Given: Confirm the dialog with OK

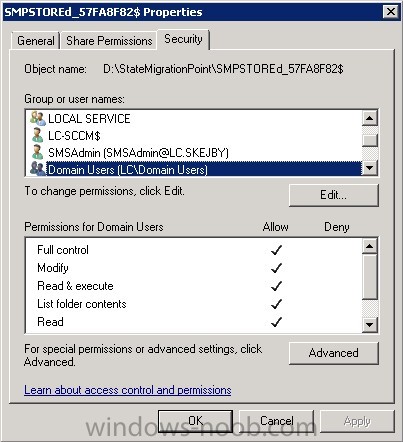Looking at the screenshot, I should pyautogui.click(x=195, y=421).
